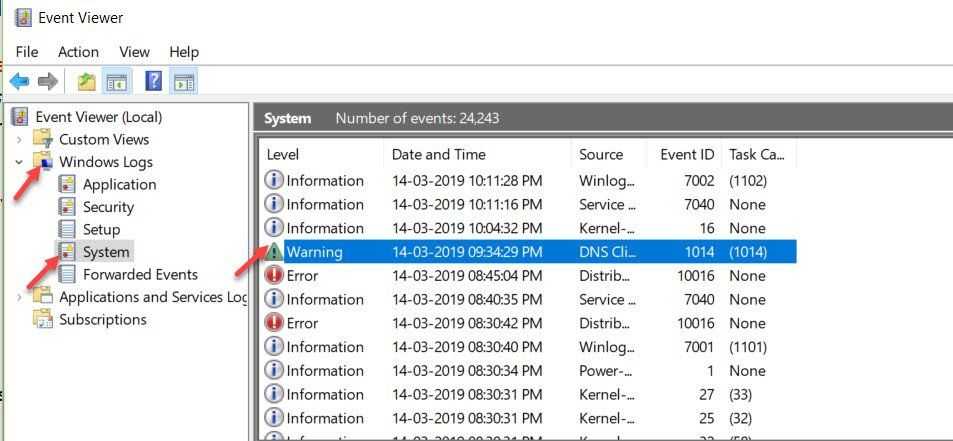Open the Setup log

(x=101, y=230)
